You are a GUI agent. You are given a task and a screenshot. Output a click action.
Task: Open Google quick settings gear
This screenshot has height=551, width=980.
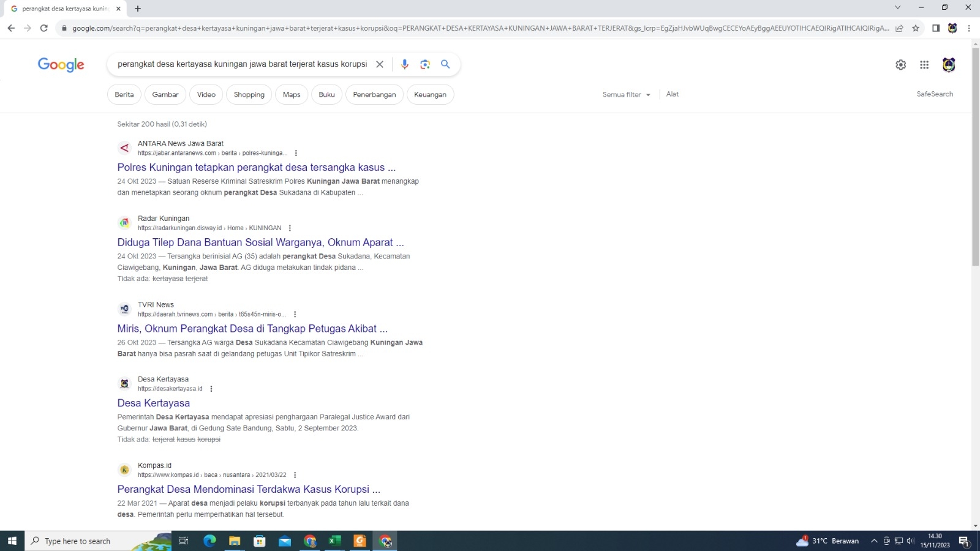tap(900, 65)
